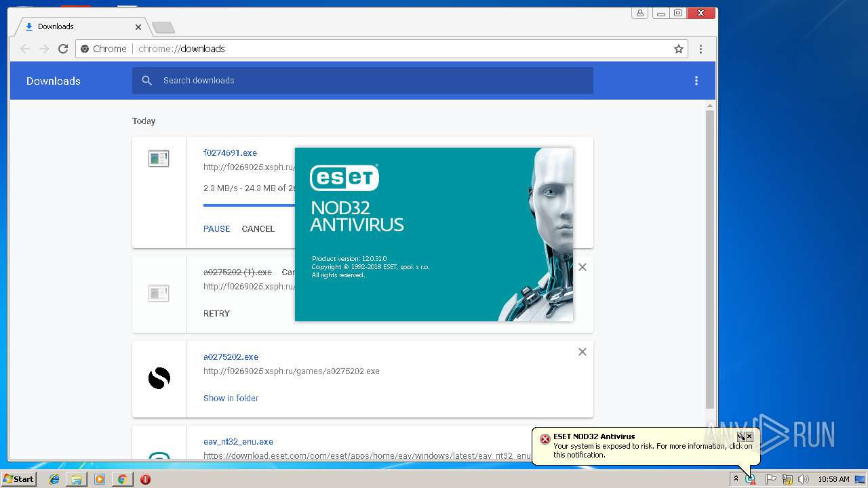Open Action Center flag tray icon

click(771, 479)
